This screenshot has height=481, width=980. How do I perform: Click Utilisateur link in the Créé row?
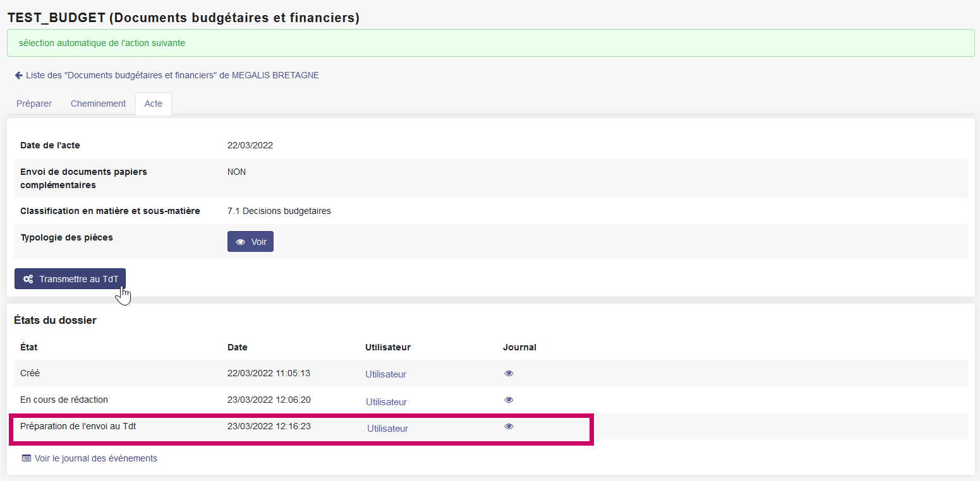click(x=385, y=374)
